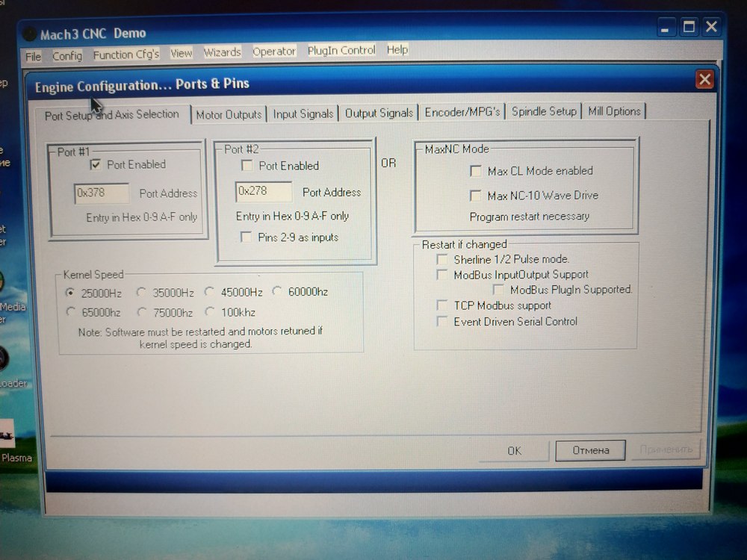Switch to the Mill Options tab
This screenshot has height=560, width=747.
(x=614, y=111)
